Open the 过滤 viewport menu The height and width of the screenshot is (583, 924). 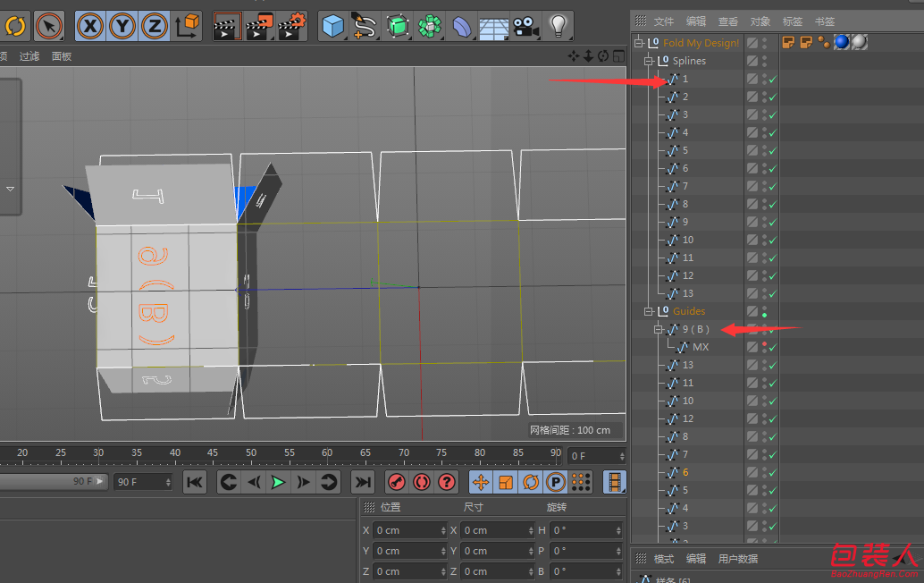tap(29, 56)
